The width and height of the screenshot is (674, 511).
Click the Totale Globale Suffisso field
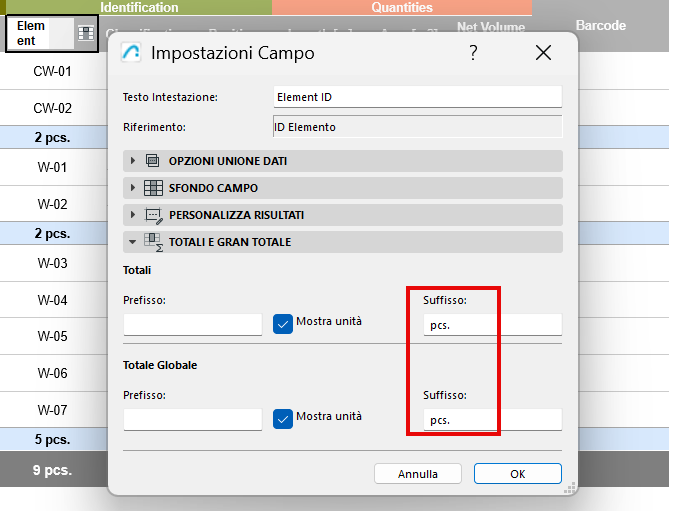492,420
